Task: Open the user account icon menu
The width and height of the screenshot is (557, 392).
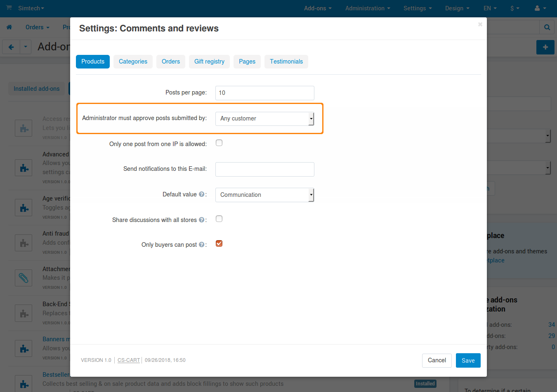Action: coord(540,8)
